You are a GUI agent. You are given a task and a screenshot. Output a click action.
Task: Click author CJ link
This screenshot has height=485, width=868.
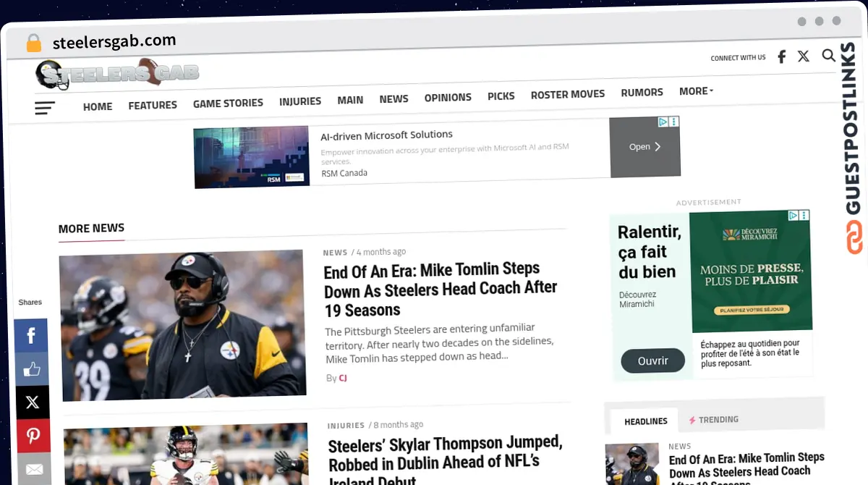coord(343,378)
